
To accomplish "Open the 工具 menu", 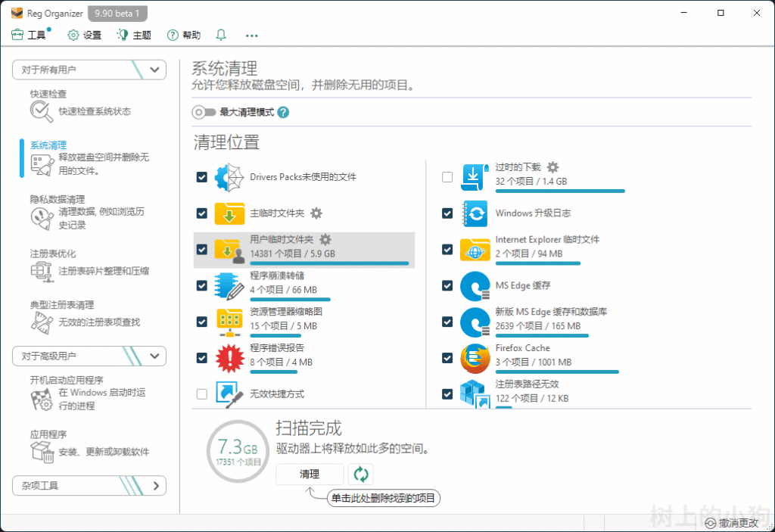I will (x=30, y=35).
